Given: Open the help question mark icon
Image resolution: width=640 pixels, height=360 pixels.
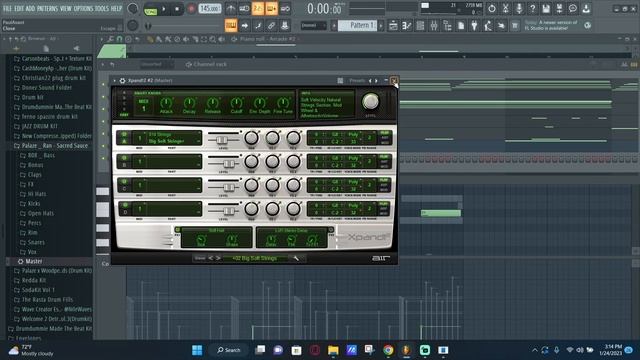Looking at the screenshot, I should pyautogui.click(x=532, y=8).
